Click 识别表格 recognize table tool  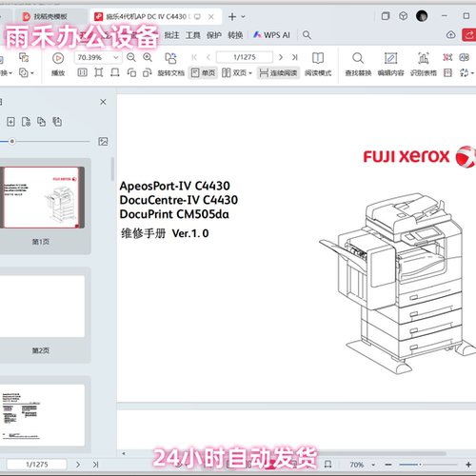pos(424,65)
